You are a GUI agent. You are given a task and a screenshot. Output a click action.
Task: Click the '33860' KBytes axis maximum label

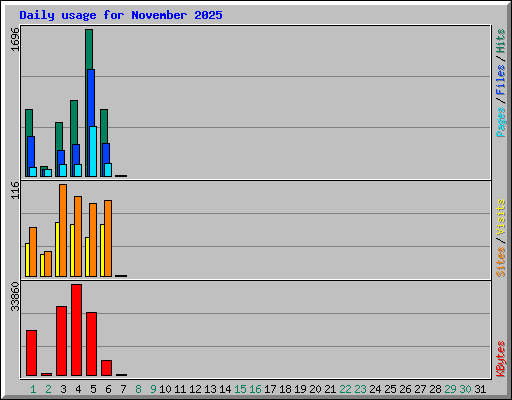pos(15,296)
